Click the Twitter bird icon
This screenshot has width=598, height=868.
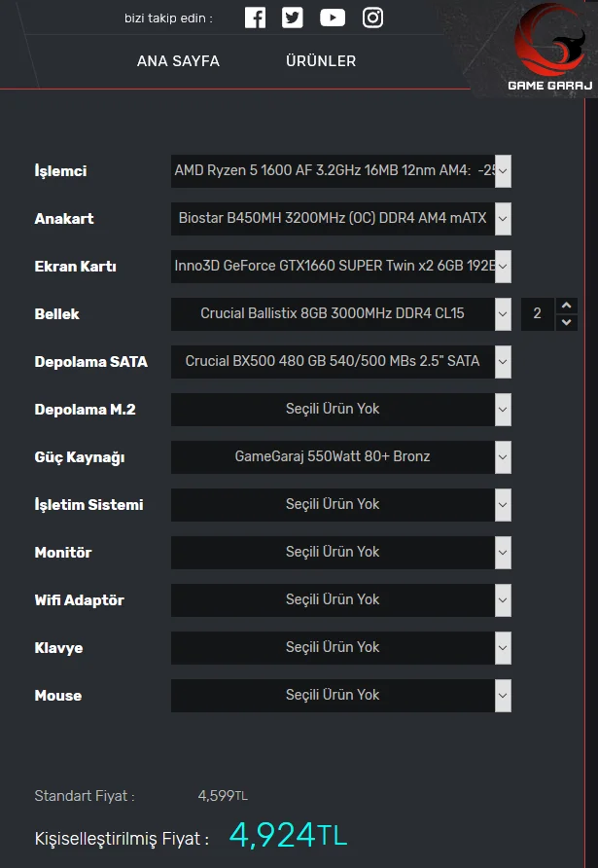tap(293, 18)
